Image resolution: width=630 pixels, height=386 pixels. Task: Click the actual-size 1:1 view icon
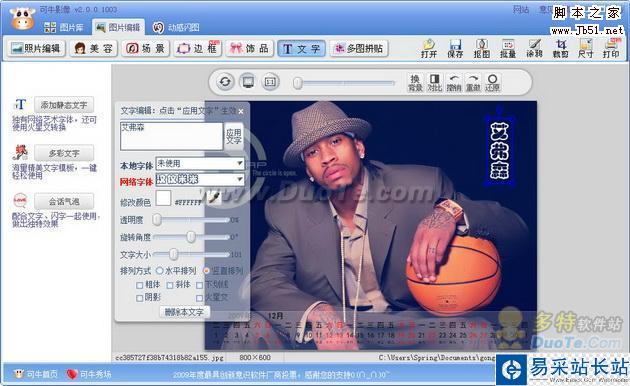270,82
